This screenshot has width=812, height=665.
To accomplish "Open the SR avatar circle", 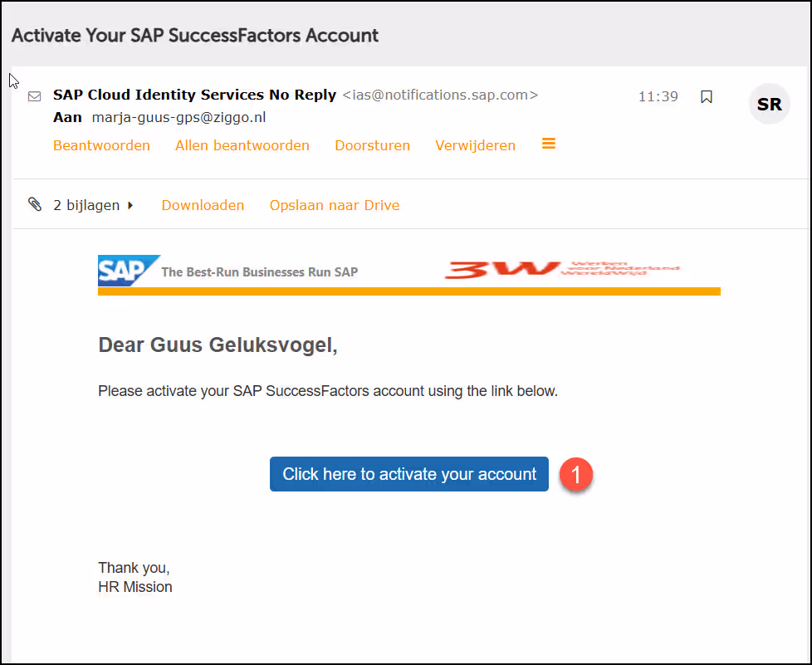I will pyautogui.click(x=769, y=104).
